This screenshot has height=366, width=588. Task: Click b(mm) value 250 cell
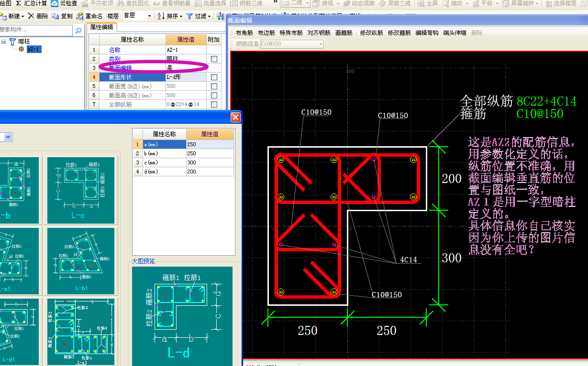pyautogui.click(x=210, y=153)
